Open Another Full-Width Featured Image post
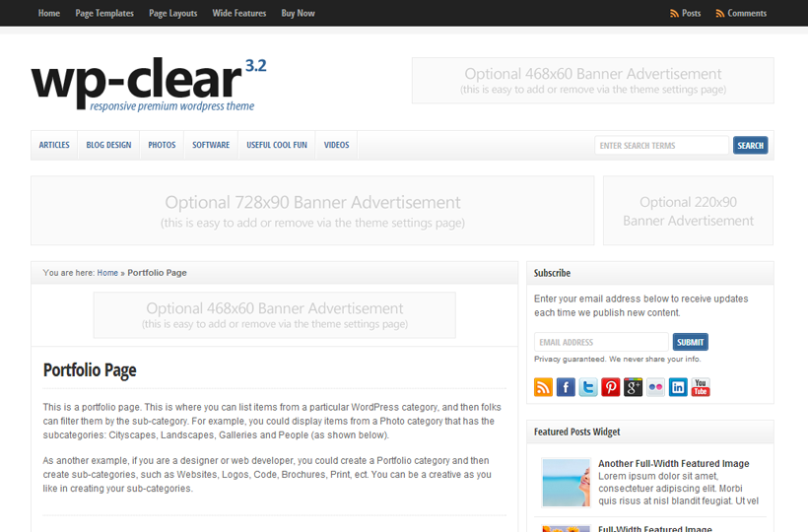 (x=674, y=463)
